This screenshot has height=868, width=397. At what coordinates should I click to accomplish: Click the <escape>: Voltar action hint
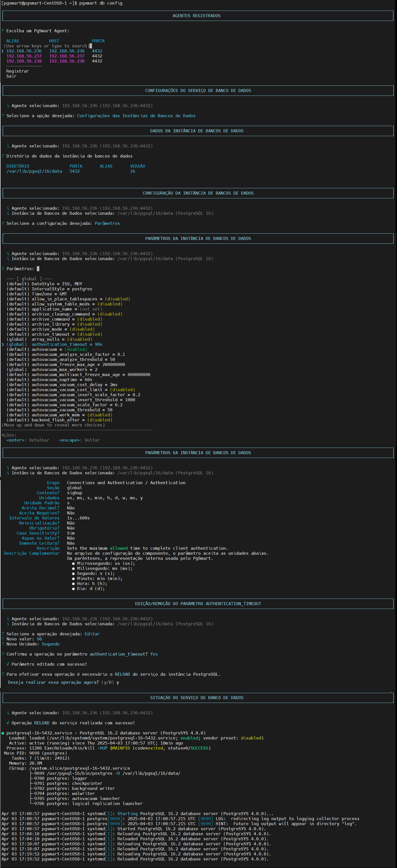click(80, 440)
